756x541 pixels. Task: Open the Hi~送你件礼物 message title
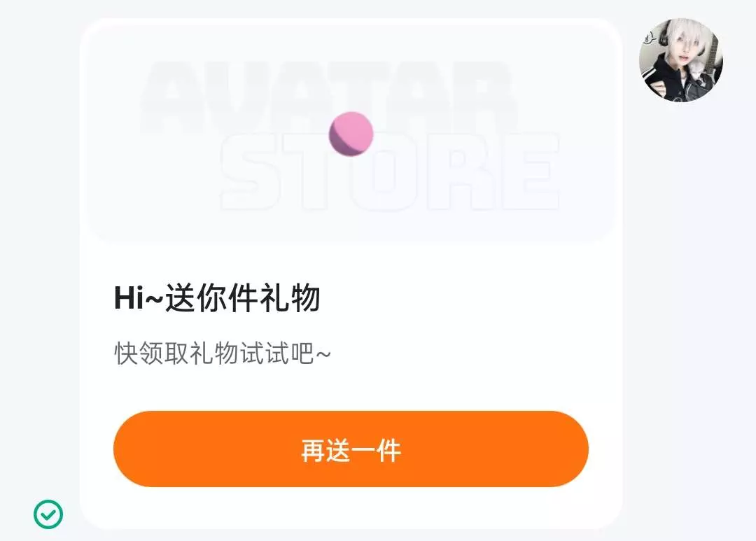tap(217, 297)
